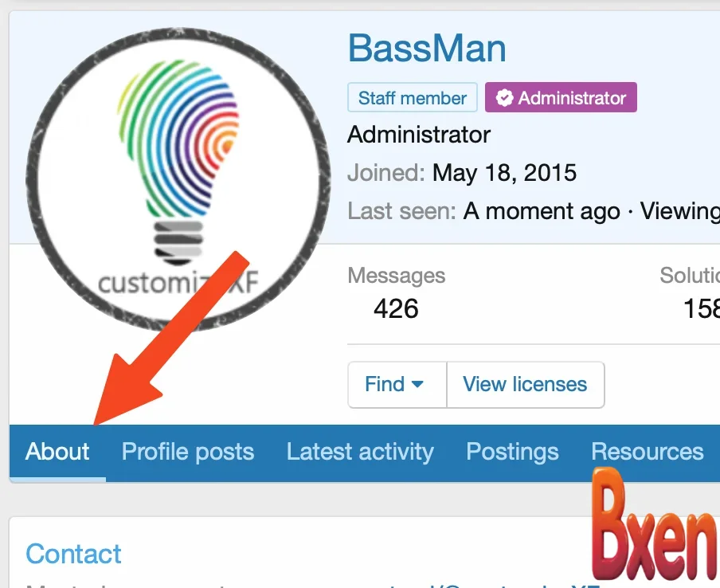Go to the Postings tab
The height and width of the screenshot is (588, 720).
coord(512,452)
